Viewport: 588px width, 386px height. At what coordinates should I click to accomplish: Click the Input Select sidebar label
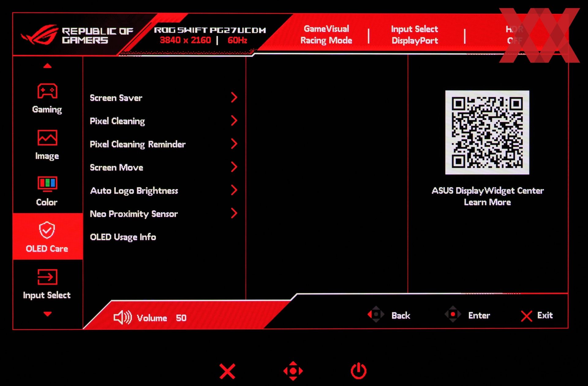click(x=47, y=295)
